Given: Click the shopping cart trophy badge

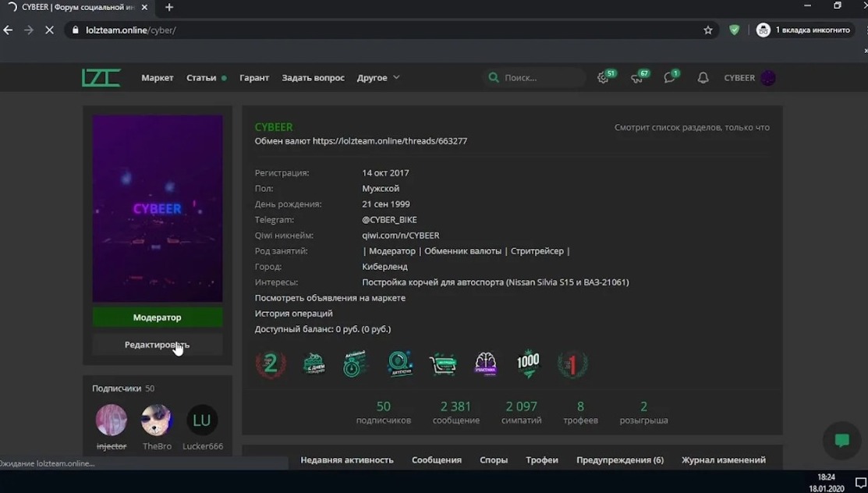Looking at the screenshot, I should click(443, 364).
